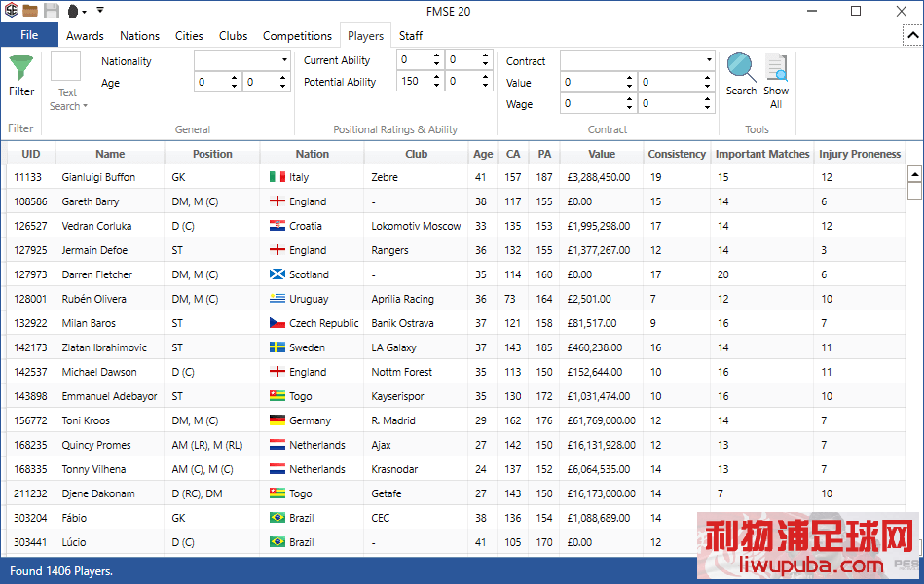Increase the minimum Age value
The height and width of the screenshot is (584, 924).
(x=234, y=78)
